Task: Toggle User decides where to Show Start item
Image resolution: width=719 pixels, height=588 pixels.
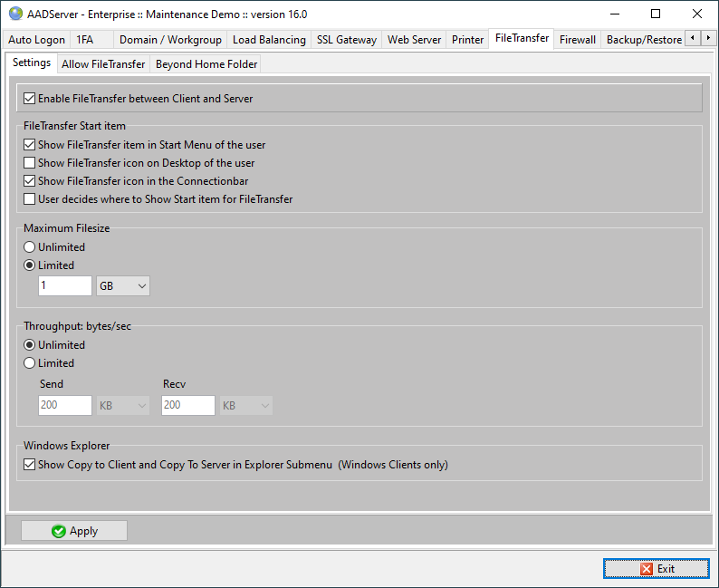Action: 30,199
